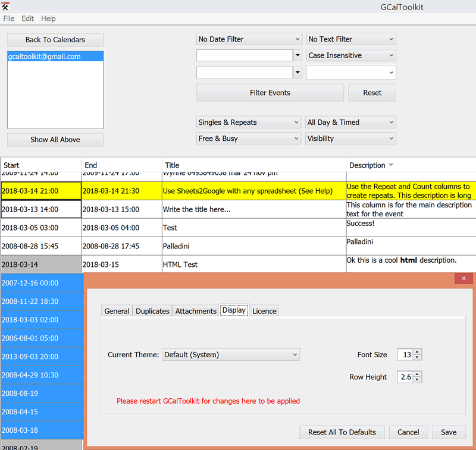Open the second date field's calendar arrow
476x450 pixels.
point(297,73)
